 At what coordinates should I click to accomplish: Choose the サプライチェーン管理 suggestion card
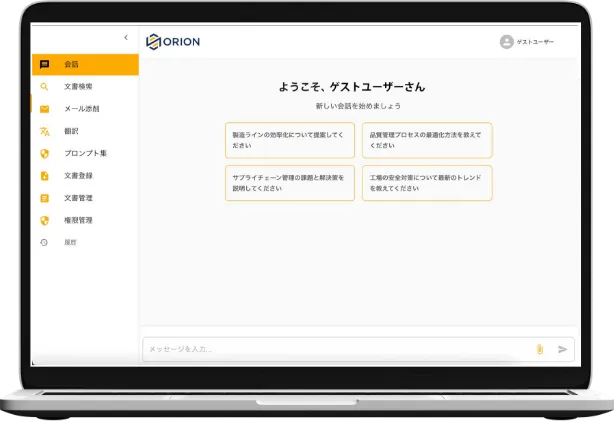(290, 182)
